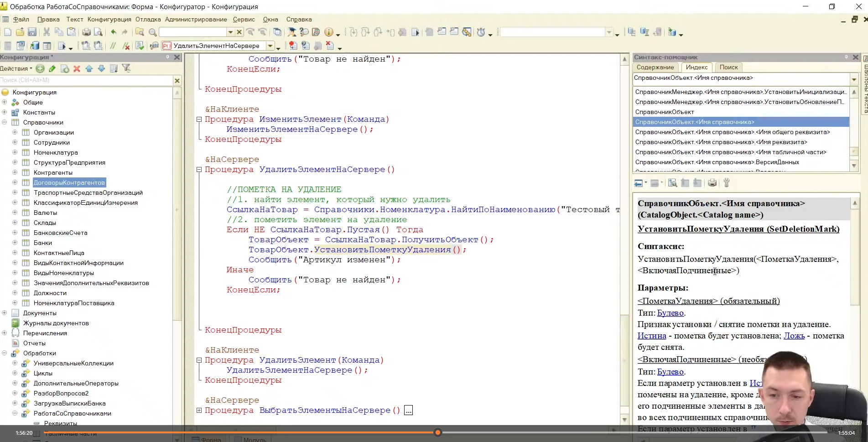Collapse the УдалитьЭлементНаСервере procedure block
Viewport: 868px width, 442px height.
(199, 170)
